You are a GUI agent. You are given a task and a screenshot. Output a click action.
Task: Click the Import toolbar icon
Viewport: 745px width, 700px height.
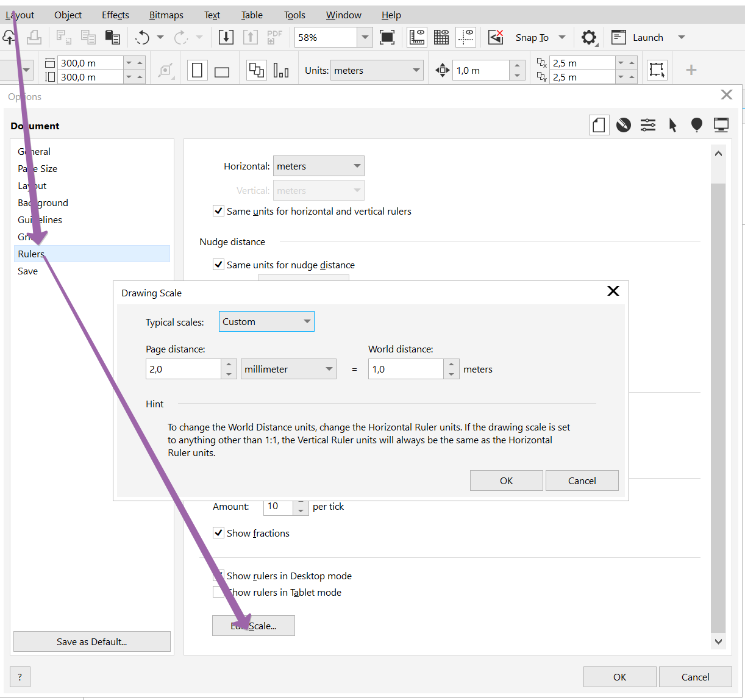coord(226,37)
